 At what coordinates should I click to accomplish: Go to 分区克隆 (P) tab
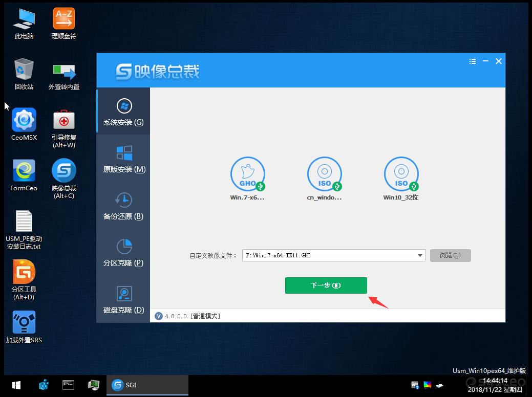[x=123, y=252]
